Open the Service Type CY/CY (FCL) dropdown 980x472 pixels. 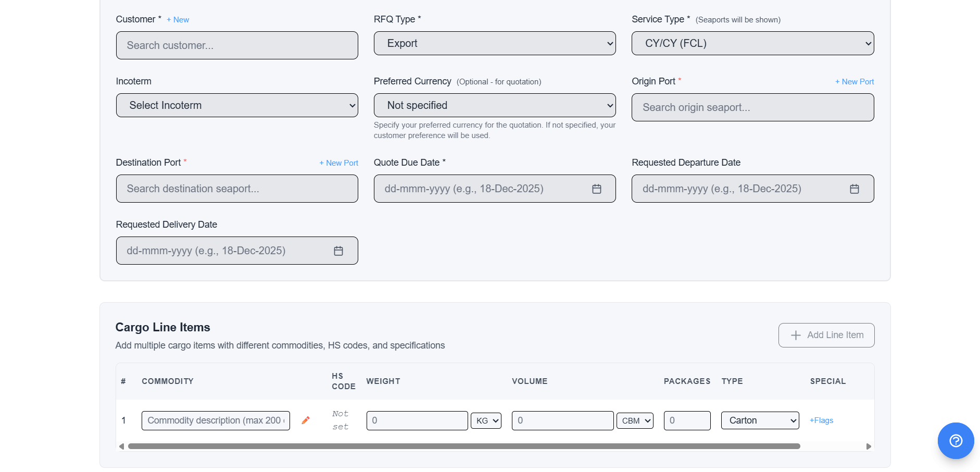tap(752, 43)
